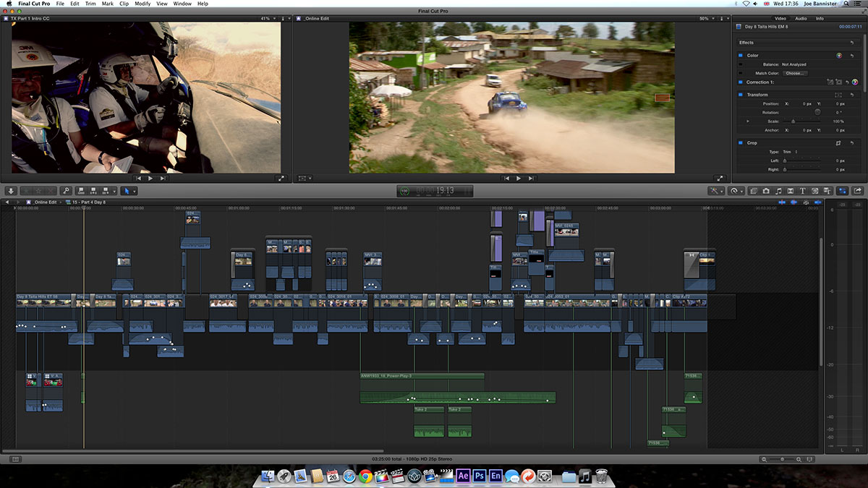Screen dimensions: 868x488
Task: Open the transitions browser
Action: click(x=791, y=191)
